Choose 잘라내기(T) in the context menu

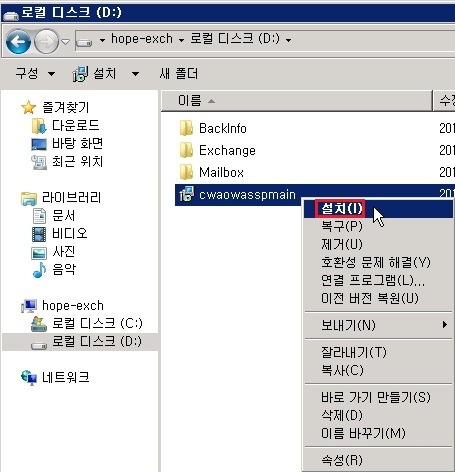point(378,352)
